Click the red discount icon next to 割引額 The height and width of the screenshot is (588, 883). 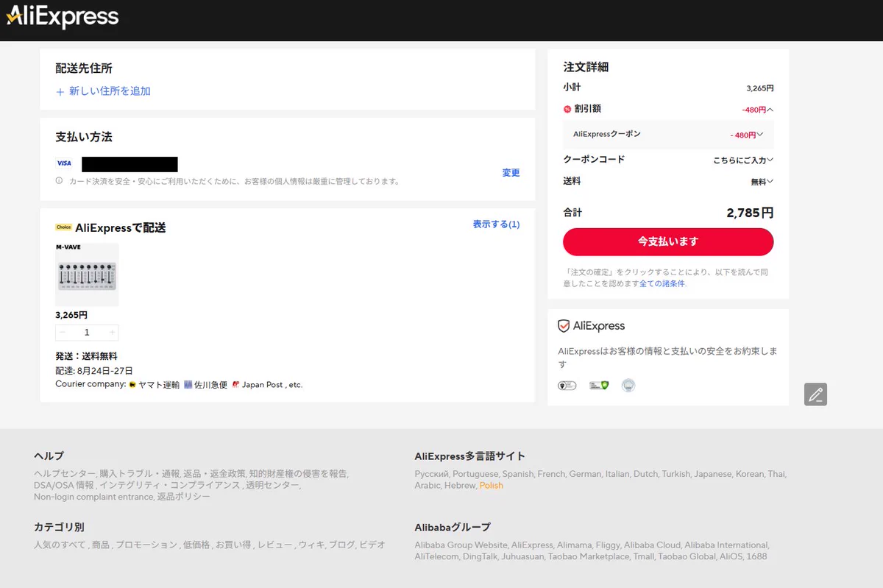pyautogui.click(x=567, y=109)
